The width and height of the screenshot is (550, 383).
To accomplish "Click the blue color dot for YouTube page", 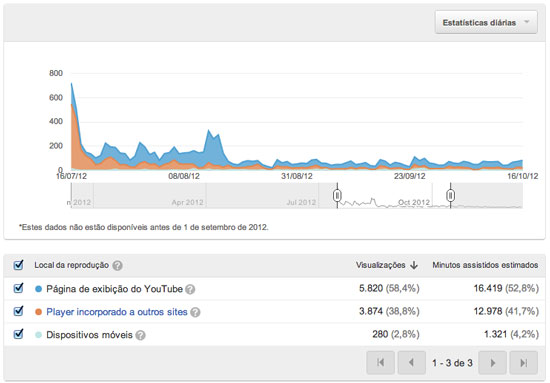I will click(x=39, y=289).
